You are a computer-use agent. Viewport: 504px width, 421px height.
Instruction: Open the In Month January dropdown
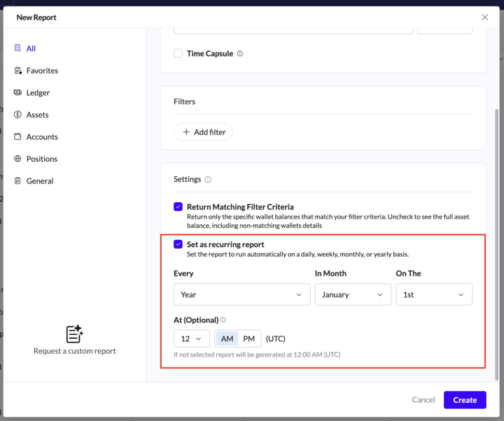(x=353, y=295)
